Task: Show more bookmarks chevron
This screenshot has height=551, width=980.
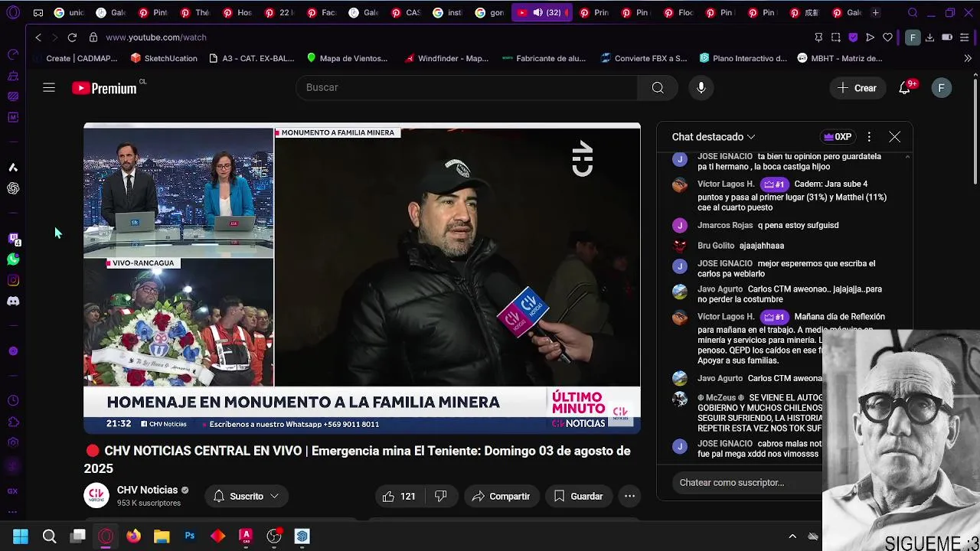Action: coord(968,58)
